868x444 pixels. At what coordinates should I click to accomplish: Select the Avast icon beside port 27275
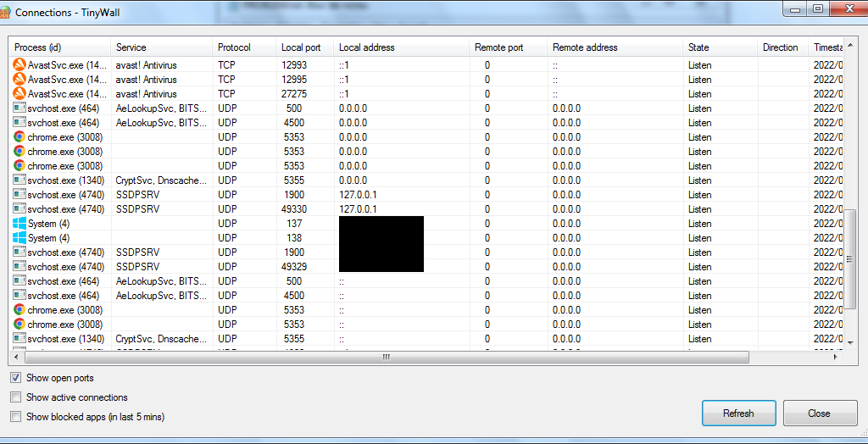(x=19, y=93)
